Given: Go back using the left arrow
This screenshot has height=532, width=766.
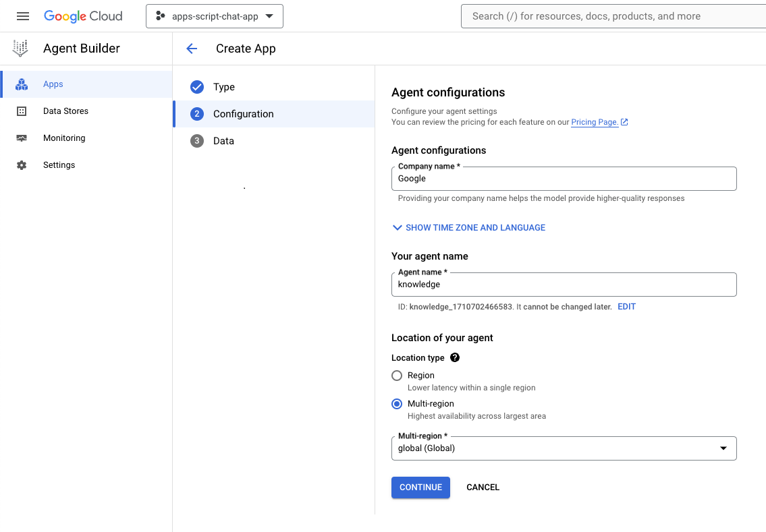Looking at the screenshot, I should (x=192, y=49).
